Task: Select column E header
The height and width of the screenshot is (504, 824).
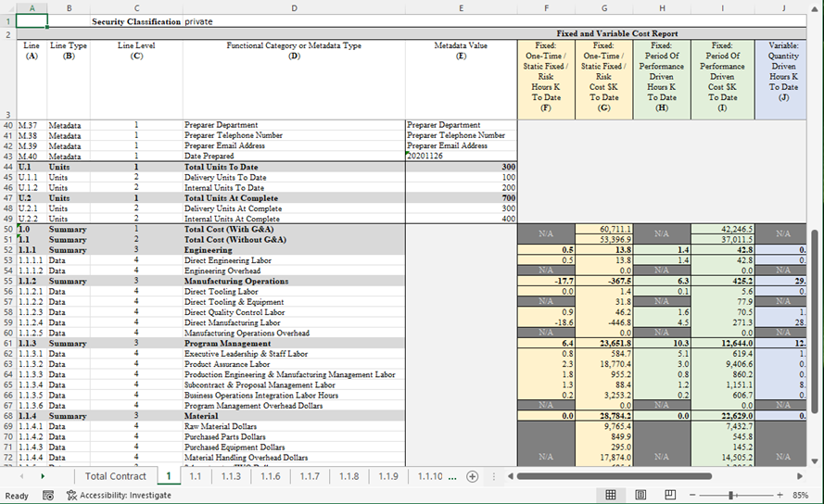Action: click(x=461, y=8)
